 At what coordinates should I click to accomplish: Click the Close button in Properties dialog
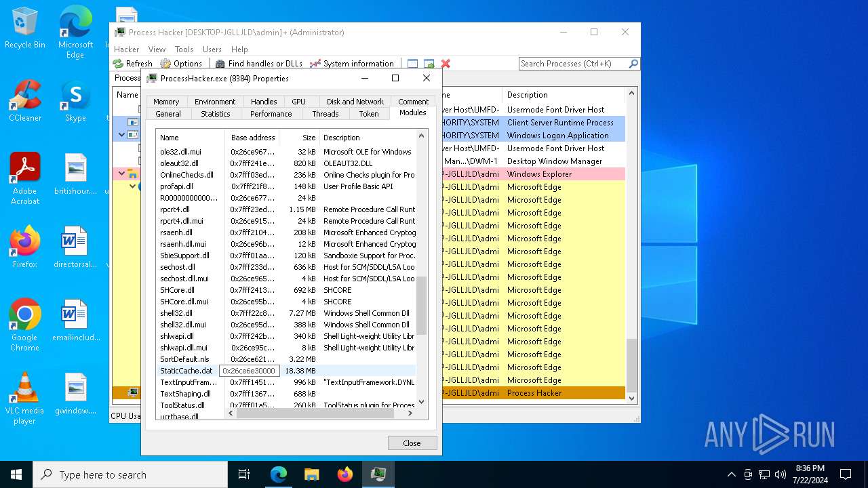tap(412, 443)
